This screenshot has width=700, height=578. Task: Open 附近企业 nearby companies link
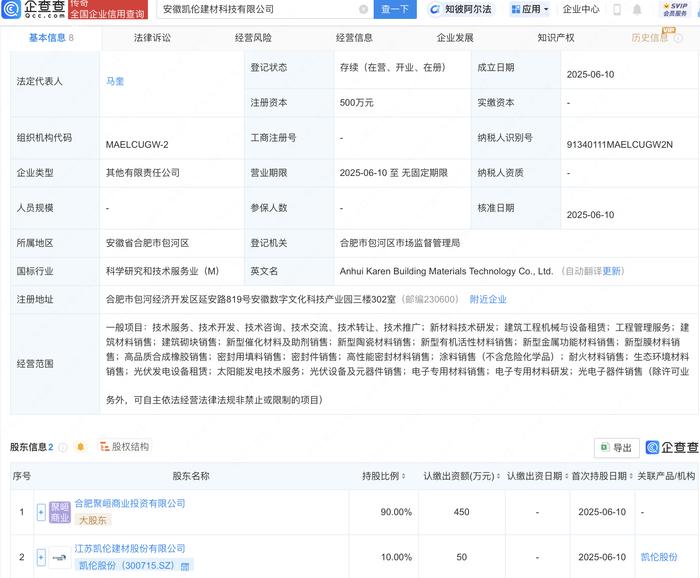488,299
